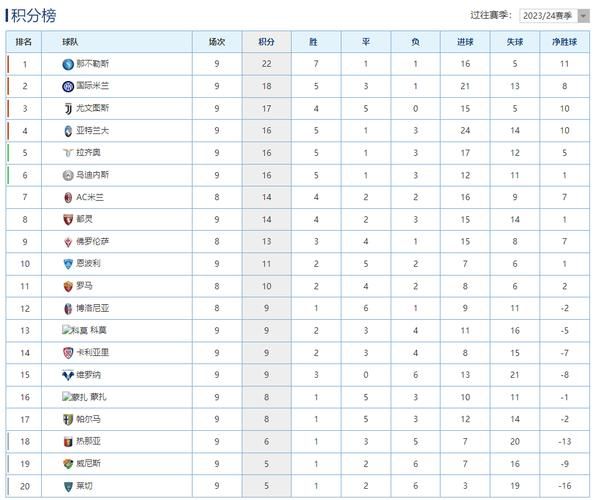595x500 pixels.
Task: Click the AC Milan crest icon
Action: tap(68, 198)
